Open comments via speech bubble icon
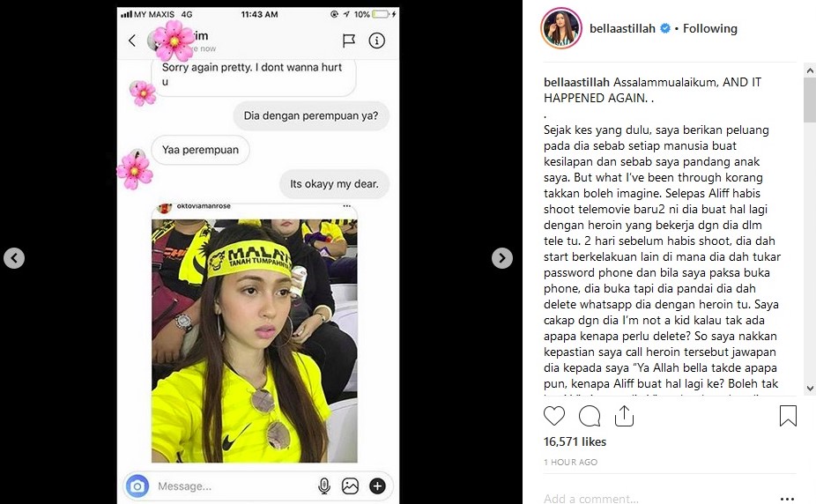The image size is (816, 504). pos(590,416)
